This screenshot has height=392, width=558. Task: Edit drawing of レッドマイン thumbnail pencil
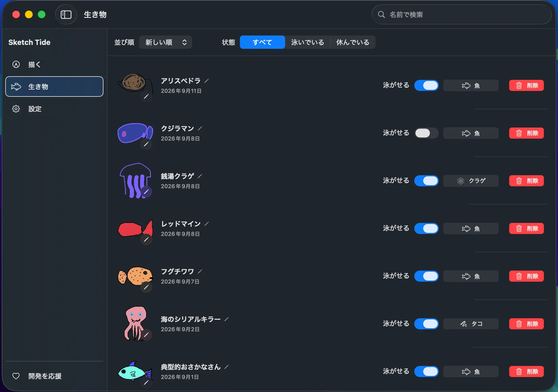click(x=146, y=240)
